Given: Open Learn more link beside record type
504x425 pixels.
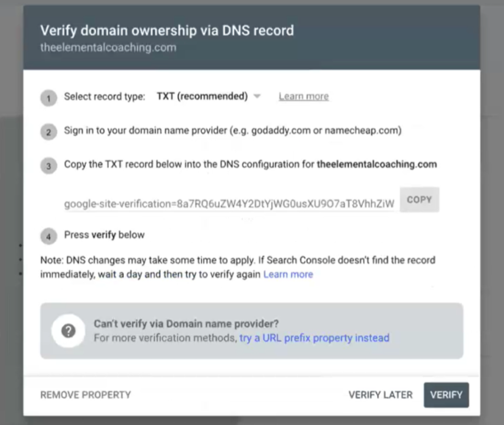Looking at the screenshot, I should point(303,96).
